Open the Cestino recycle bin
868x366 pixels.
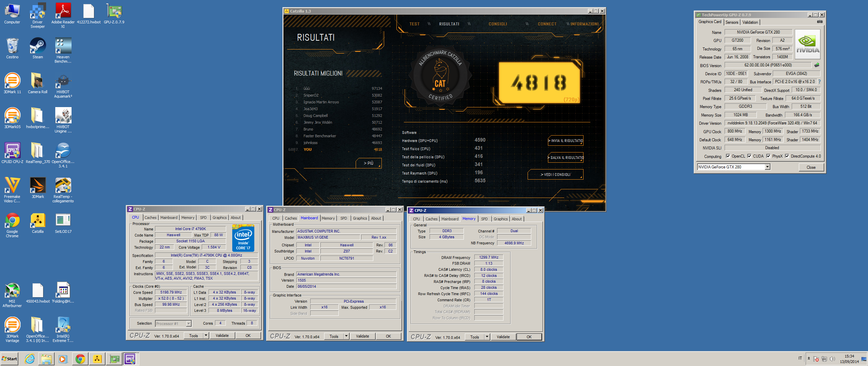pos(12,48)
